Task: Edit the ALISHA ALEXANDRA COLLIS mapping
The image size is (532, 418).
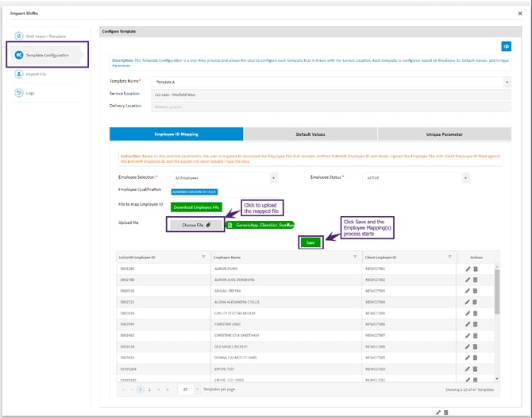Action: point(468,302)
